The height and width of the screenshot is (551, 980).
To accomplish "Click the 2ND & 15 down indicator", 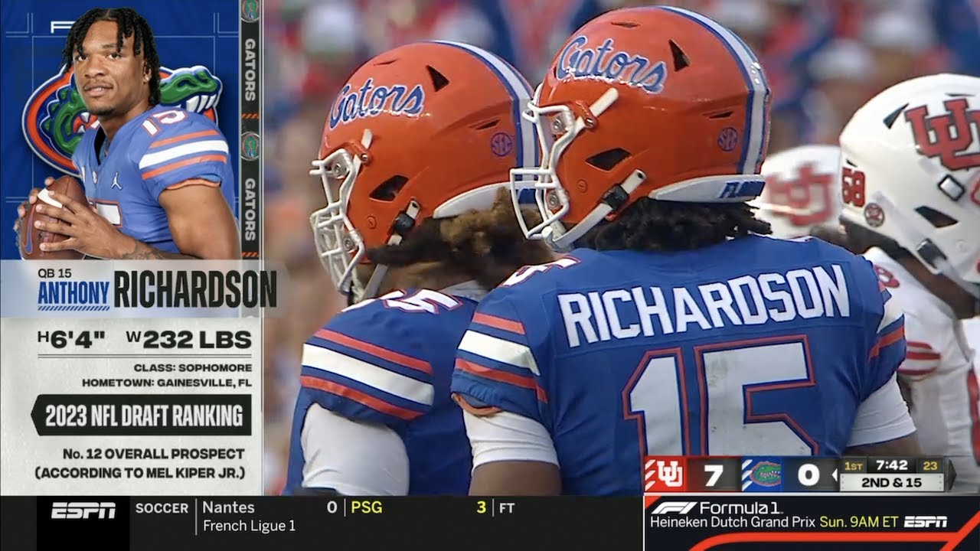I will [892, 483].
